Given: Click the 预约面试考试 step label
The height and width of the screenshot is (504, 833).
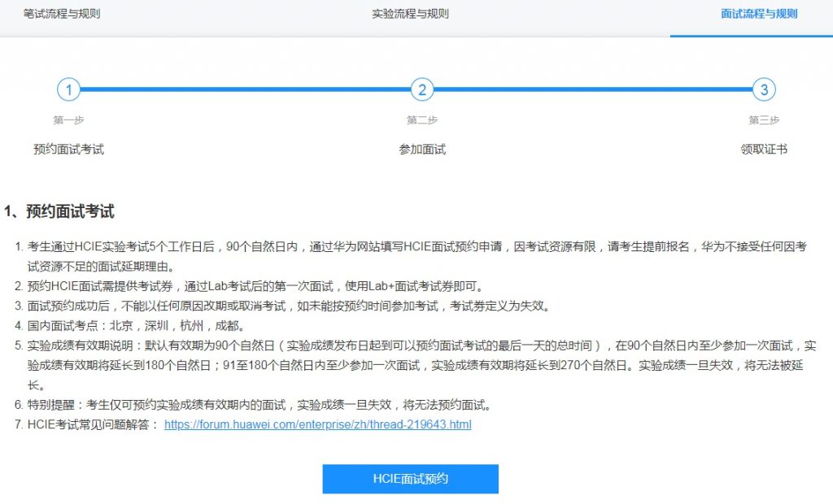Looking at the screenshot, I should tap(68, 150).
